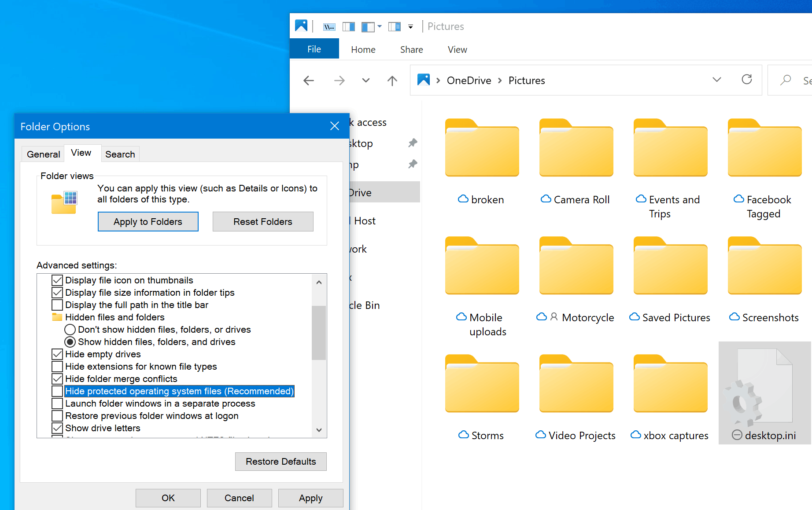Screen dimensions: 812x510
Task: Expand the Quick Access Toolbar customize dropdown
Action: pyautogui.click(x=410, y=26)
